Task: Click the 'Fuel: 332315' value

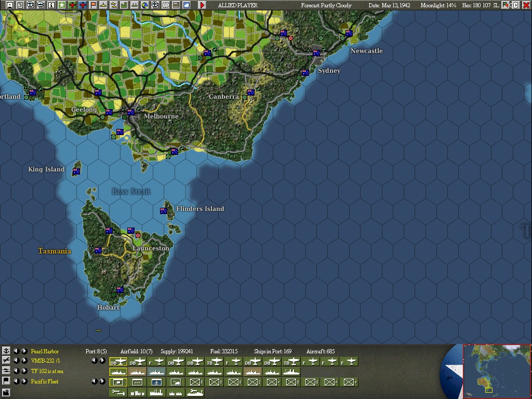Action: coord(224,351)
